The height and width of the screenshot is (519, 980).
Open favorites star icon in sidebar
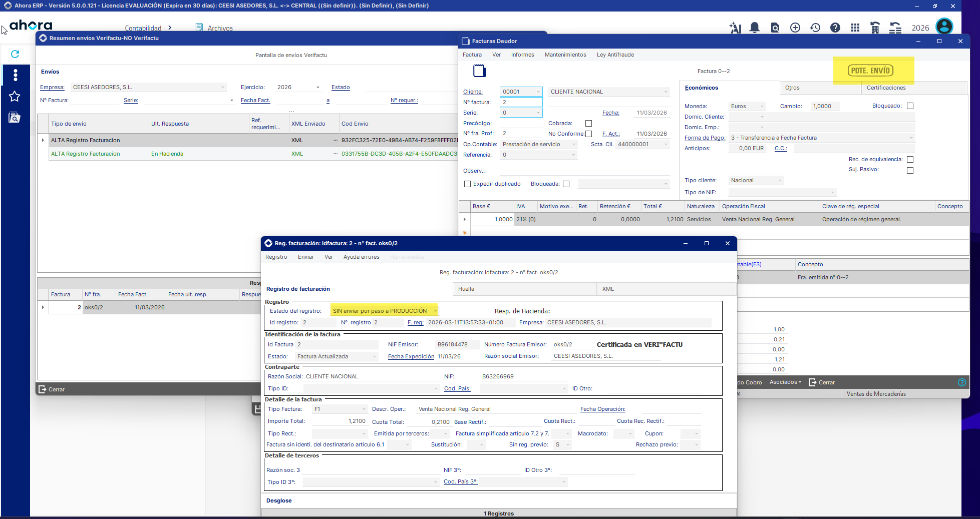point(15,96)
